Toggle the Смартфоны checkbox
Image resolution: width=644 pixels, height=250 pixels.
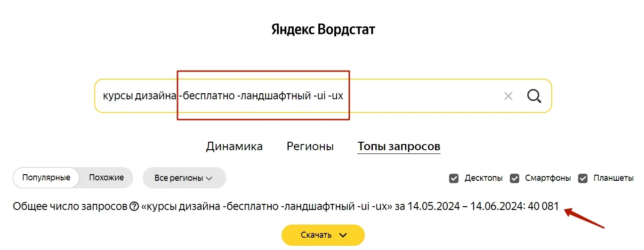515,178
